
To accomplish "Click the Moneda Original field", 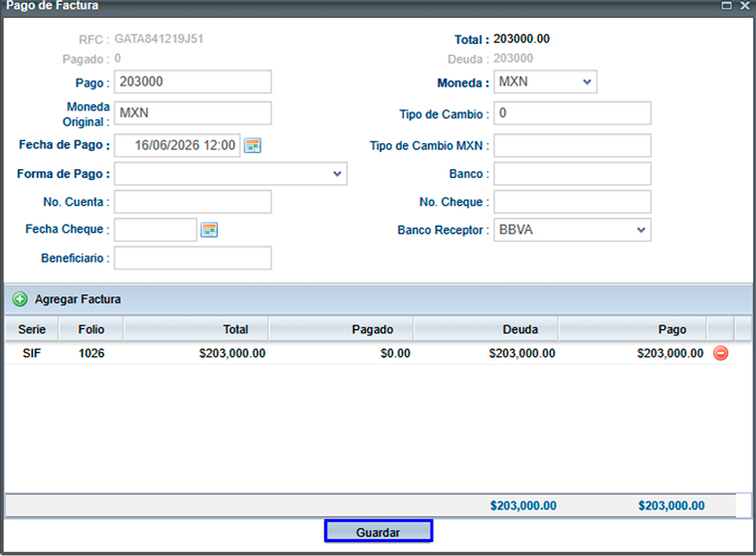I will [x=193, y=113].
